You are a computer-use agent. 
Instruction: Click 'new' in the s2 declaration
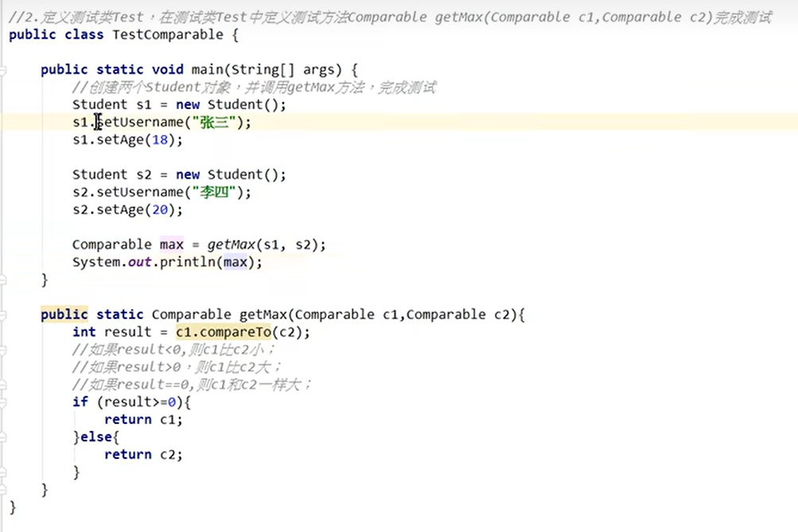(x=187, y=174)
